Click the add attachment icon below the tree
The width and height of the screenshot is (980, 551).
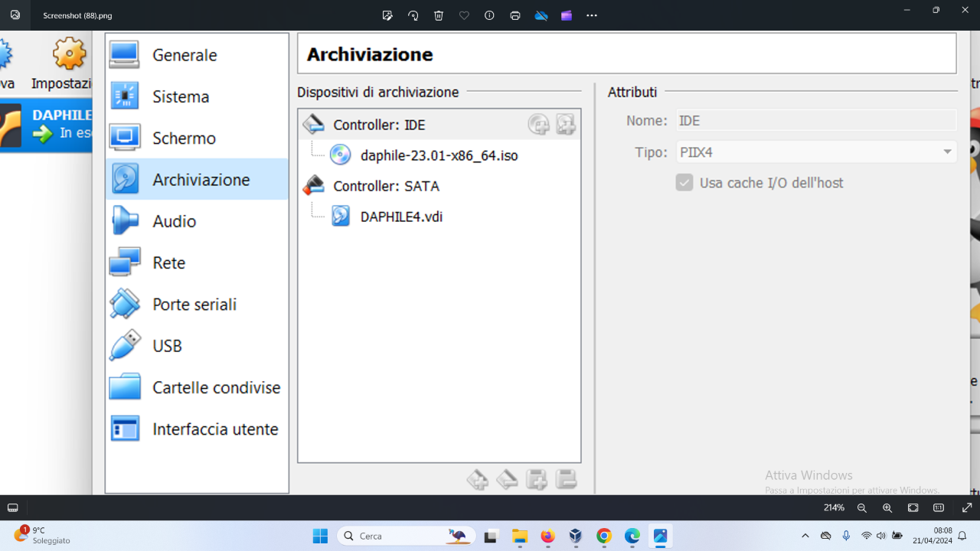(x=537, y=480)
